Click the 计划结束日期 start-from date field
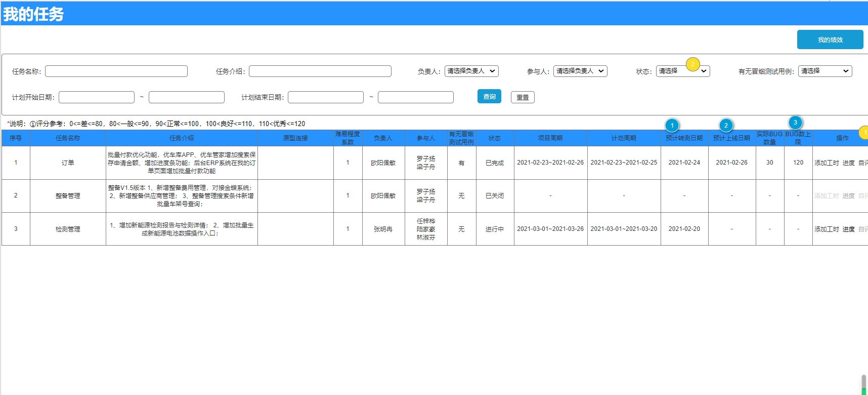 326,97
